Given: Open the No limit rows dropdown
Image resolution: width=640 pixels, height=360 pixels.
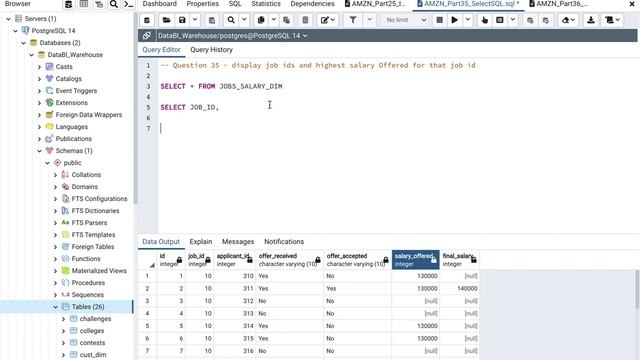Looking at the screenshot, I should click(x=406, y=20).
